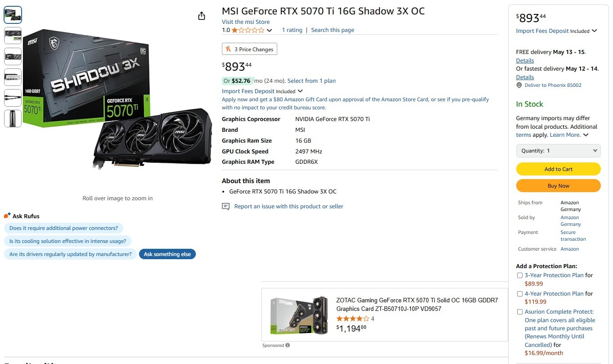Ask Rufus about additional power connectors

[63, 228]
